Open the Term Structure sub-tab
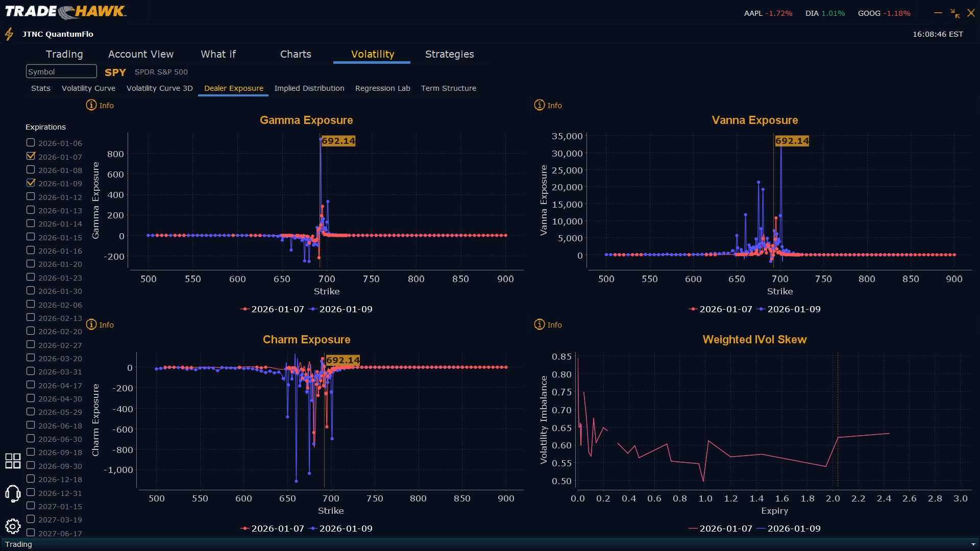Image resolution: width=980 pixels, height=551 pixels. (448, 88)
